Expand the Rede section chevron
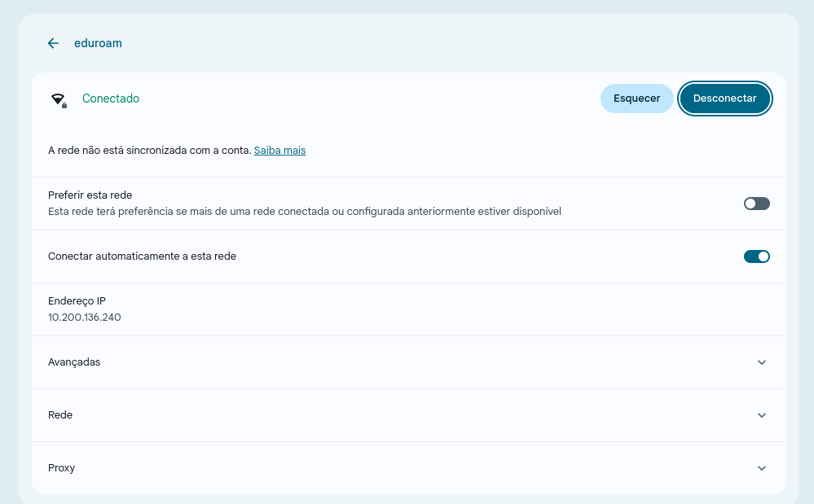814x504 pixels. pos(762,415)
